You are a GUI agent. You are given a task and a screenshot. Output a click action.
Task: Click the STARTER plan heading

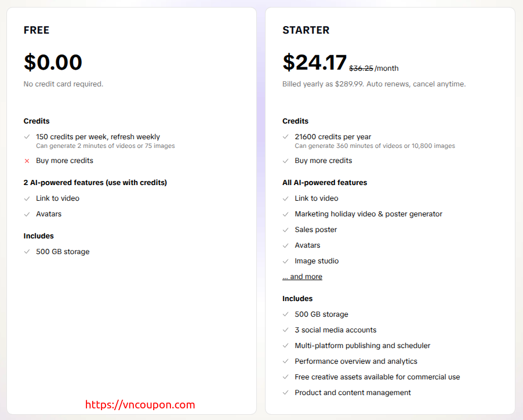click(306, 30)
